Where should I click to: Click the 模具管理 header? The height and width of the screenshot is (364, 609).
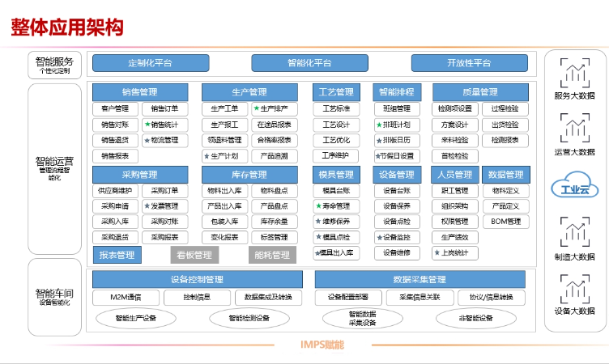336,175
